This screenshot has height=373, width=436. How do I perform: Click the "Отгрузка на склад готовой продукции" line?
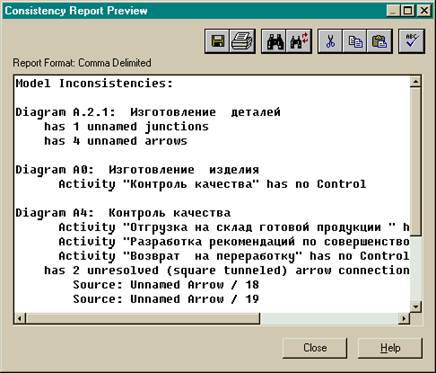tap(234, 227)
